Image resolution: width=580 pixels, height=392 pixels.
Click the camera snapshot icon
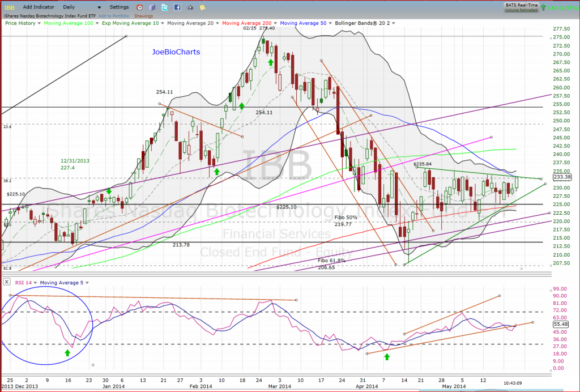[189, 7]
